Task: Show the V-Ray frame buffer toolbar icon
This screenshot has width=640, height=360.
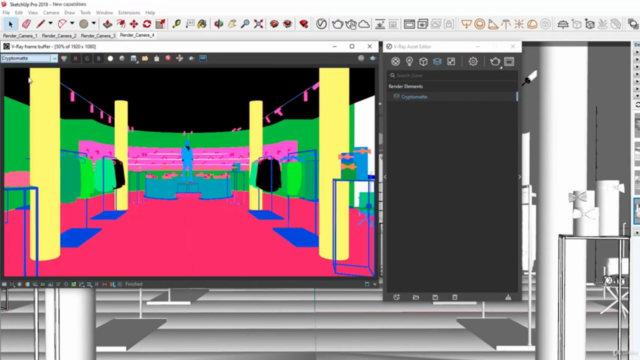Action: [409, 24]
